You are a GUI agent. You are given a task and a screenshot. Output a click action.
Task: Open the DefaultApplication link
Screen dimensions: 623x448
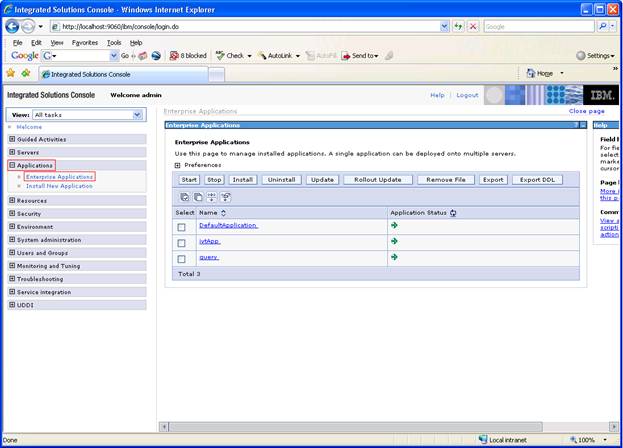pos(228,225)
